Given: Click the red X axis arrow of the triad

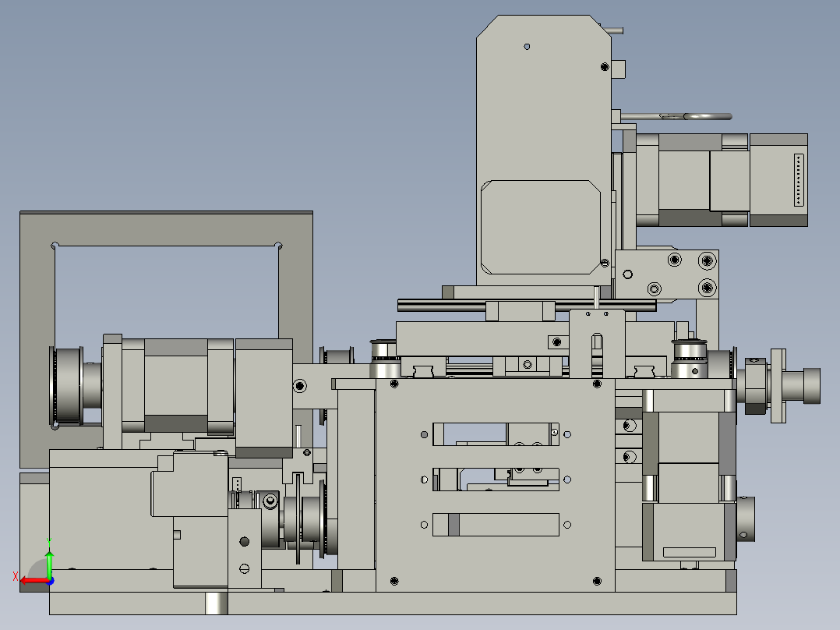Looking at the screenshot, I should 34,581.
